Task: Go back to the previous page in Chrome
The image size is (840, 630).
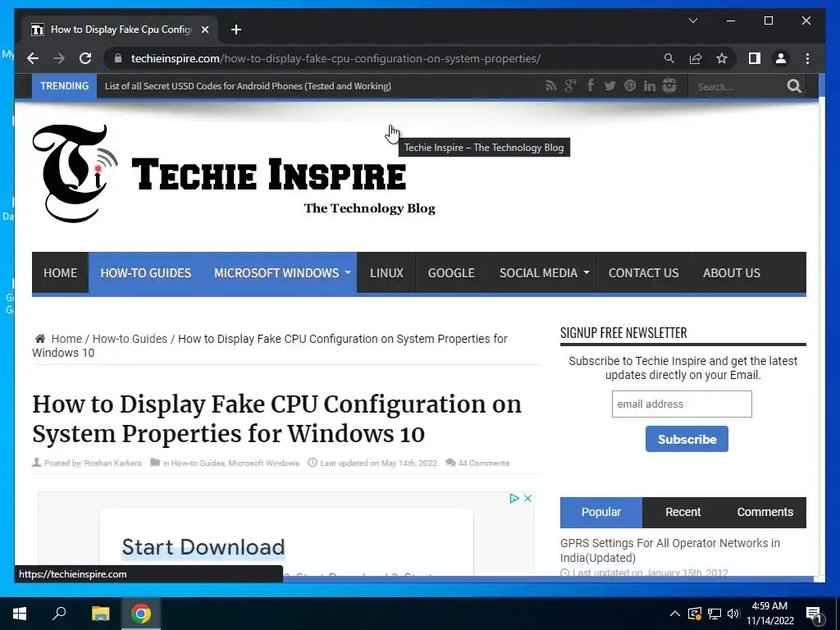Action: tap(33, 58)
